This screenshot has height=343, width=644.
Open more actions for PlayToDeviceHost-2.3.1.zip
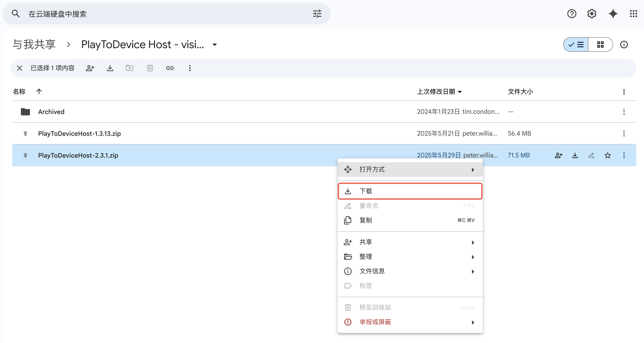click(624, 155)
